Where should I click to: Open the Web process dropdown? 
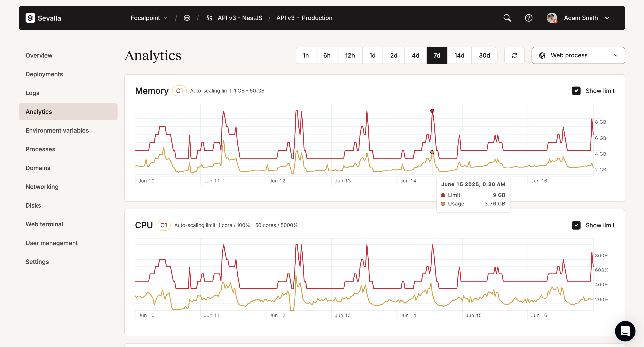pyautogui.click(x=578, y=56)
